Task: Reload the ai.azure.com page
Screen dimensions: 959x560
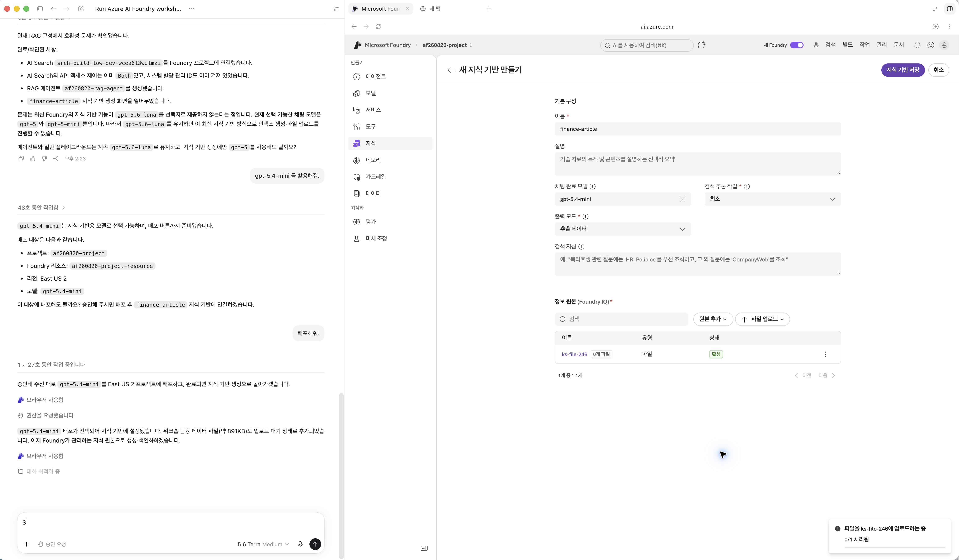Action: tap(378, 27)
